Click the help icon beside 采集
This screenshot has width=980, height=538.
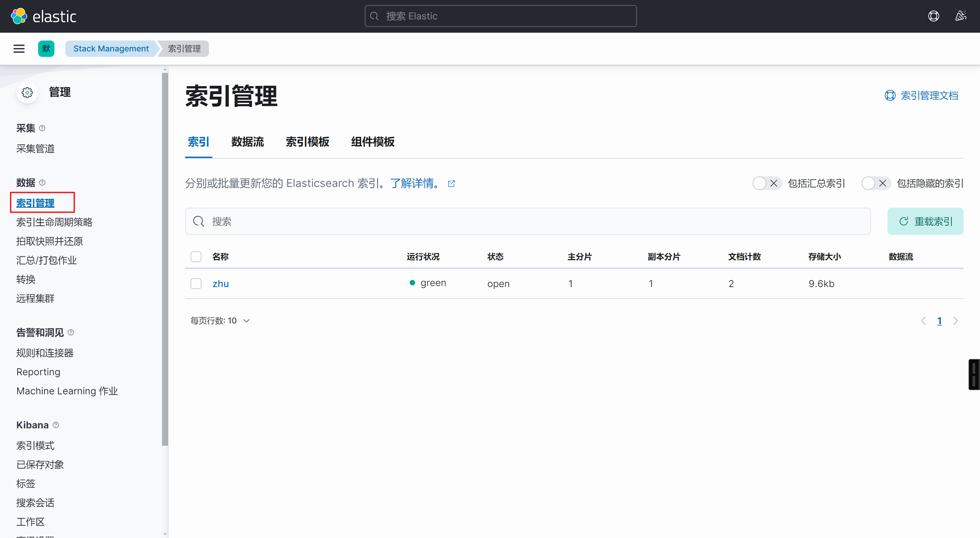[42, 128]
